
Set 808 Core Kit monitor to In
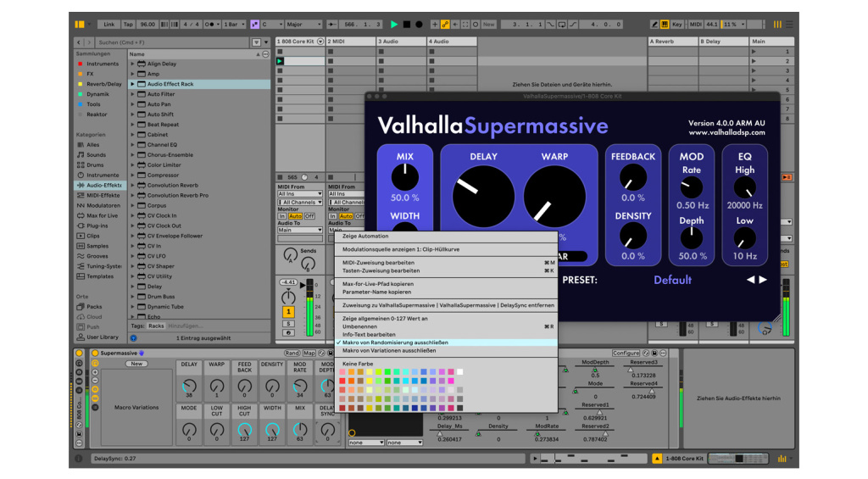[282, 216]
